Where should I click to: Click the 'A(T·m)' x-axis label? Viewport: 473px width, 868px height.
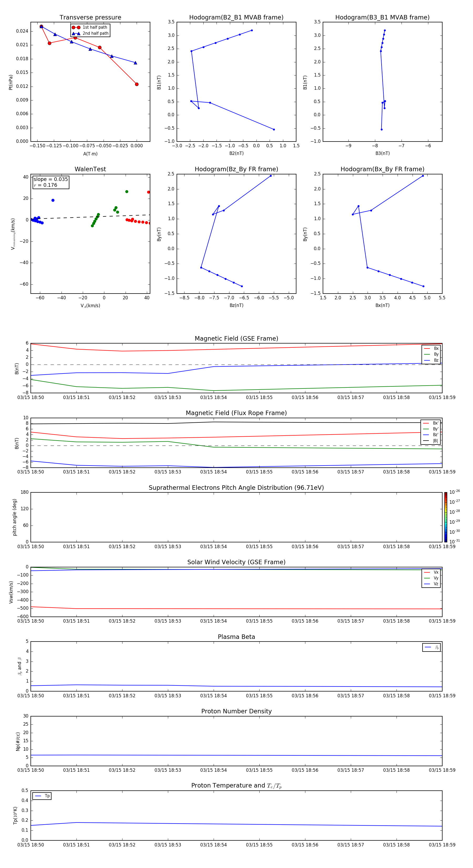tap(90, 154)
